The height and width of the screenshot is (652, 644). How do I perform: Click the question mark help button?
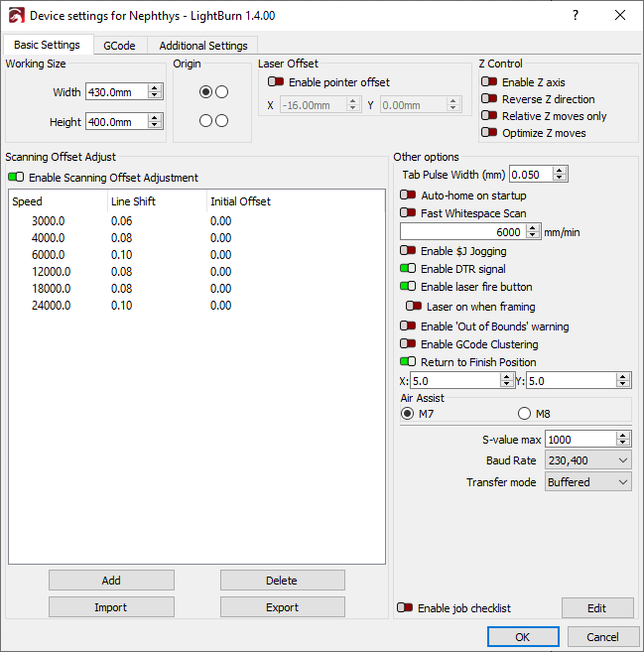tap(576, 16)
